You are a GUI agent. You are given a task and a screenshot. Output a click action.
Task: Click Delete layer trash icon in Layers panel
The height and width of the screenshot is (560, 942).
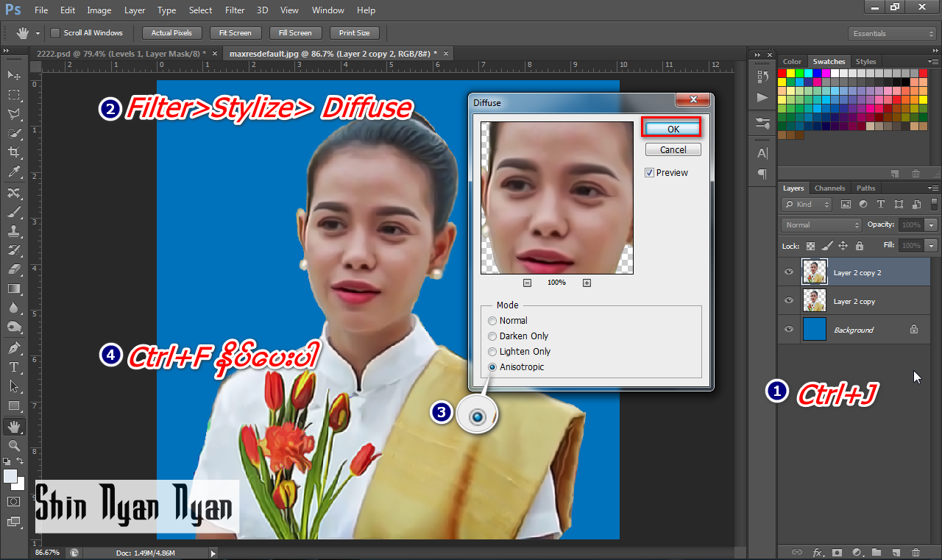[x=916, y=552]
